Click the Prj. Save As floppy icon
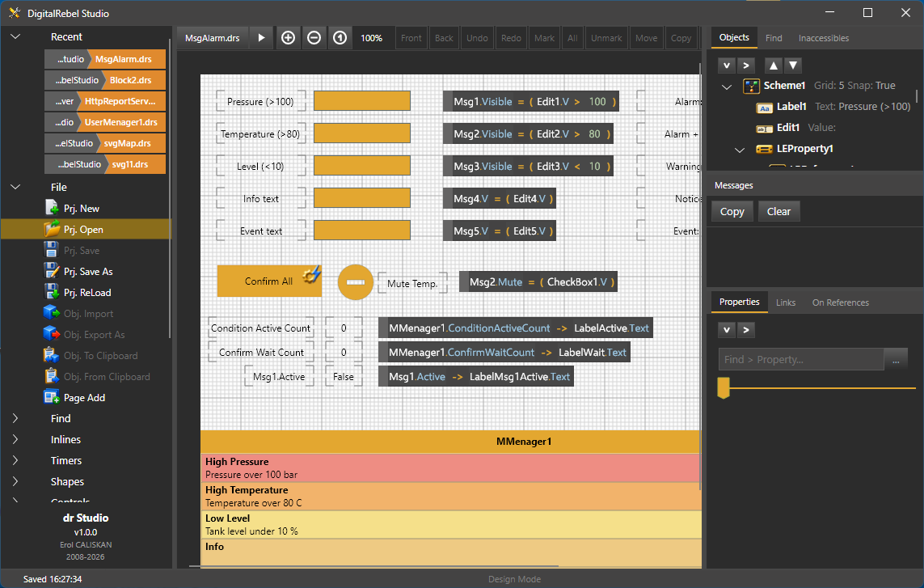Image resolution: width=924 pixels, height=588 pixels. click(x=52, y=271)
